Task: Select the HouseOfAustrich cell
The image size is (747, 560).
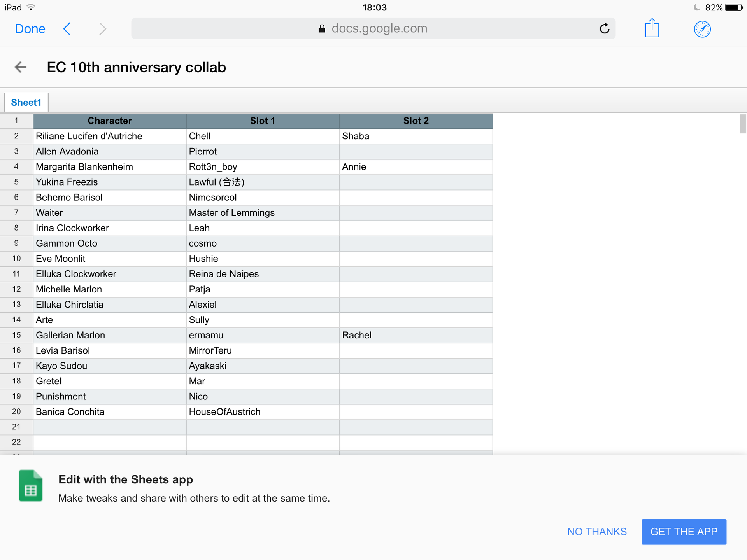Action: 263,411
